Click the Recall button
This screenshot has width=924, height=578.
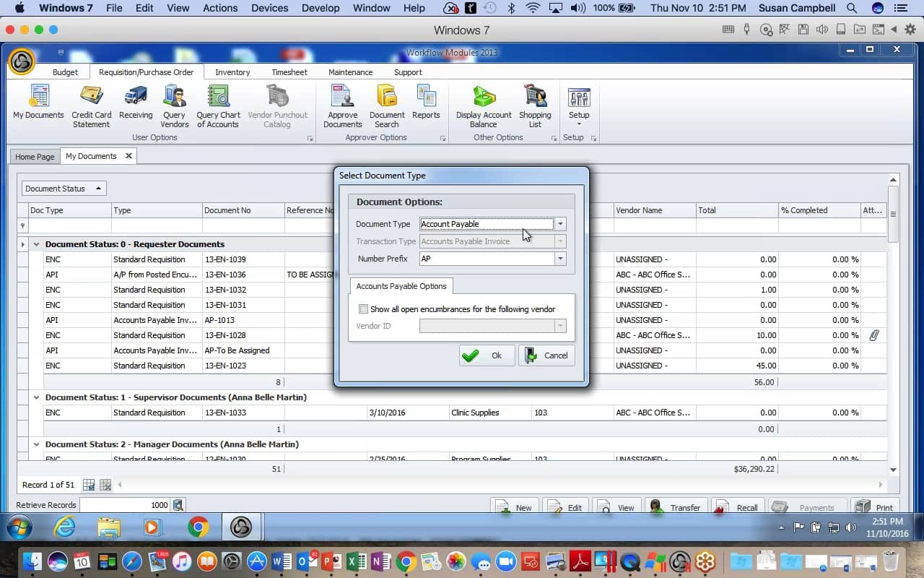[x=738, y=507]
